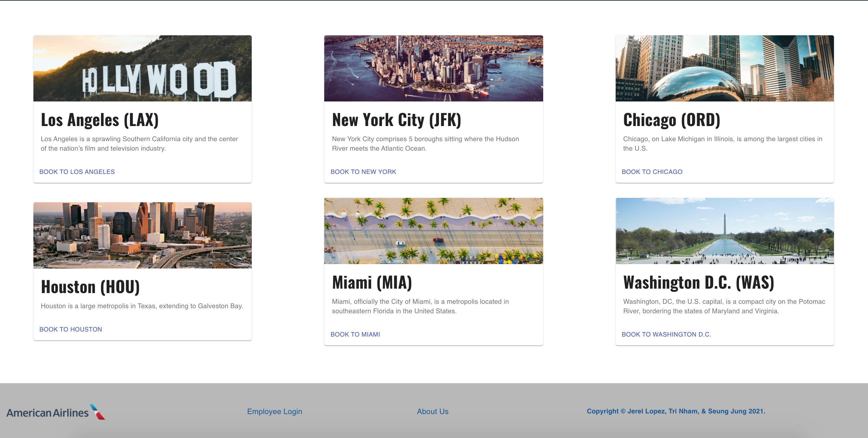Viewport: 868px width, 438px height.
Task: Click the Miami (MIA) card heading
Action: [x=372, y=282]
